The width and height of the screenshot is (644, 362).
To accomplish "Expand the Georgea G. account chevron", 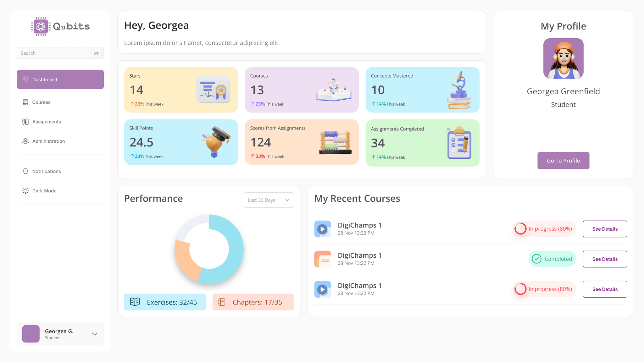I will click(94, 334).
